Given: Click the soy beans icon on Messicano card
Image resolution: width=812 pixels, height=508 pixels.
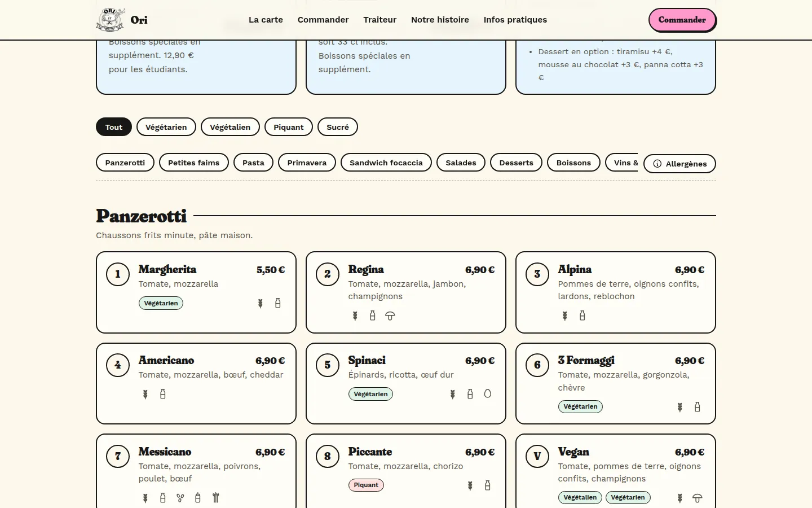Looking at the screenshot, I should (x=180, y=498).
